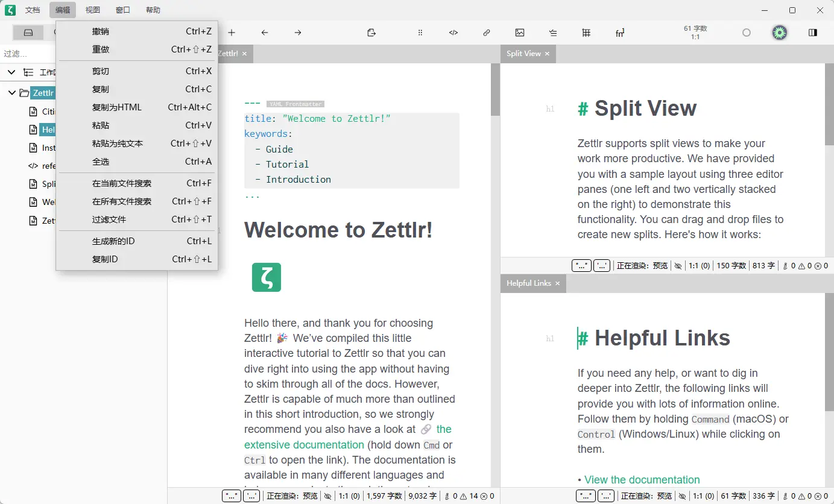Choose 生成新的ID from the edit menu
The width and height of the screenshot is (834, 504).
coord(137,241)
